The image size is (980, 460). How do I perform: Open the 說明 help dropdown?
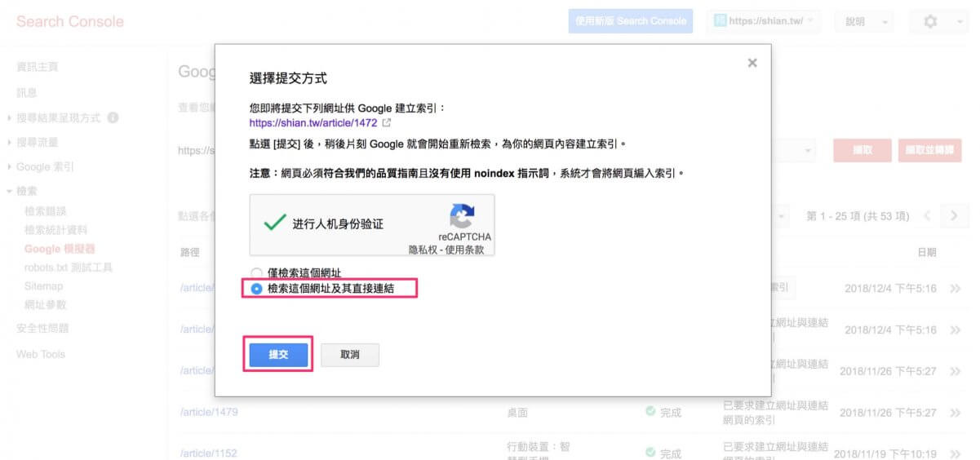click(x=864, y=22)
